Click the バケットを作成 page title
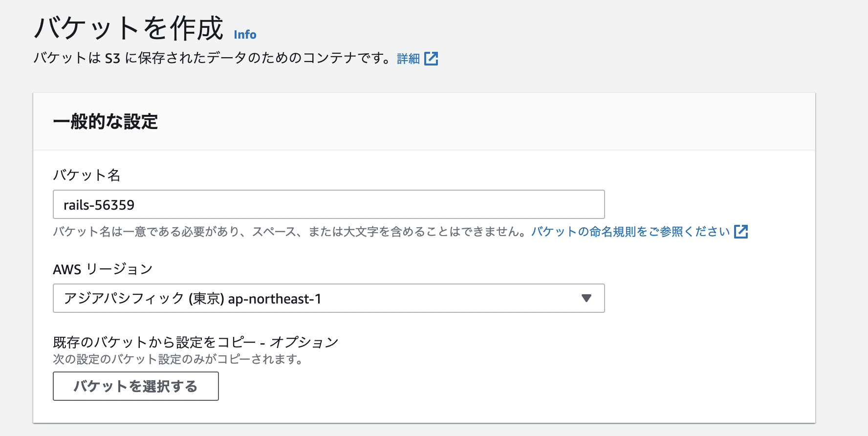Screen dimensions: 868x436 [x=129, y=28]
